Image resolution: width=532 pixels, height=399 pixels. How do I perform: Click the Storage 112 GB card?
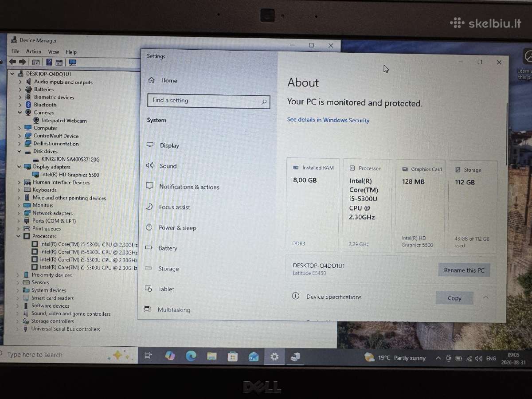click(473, 207)
